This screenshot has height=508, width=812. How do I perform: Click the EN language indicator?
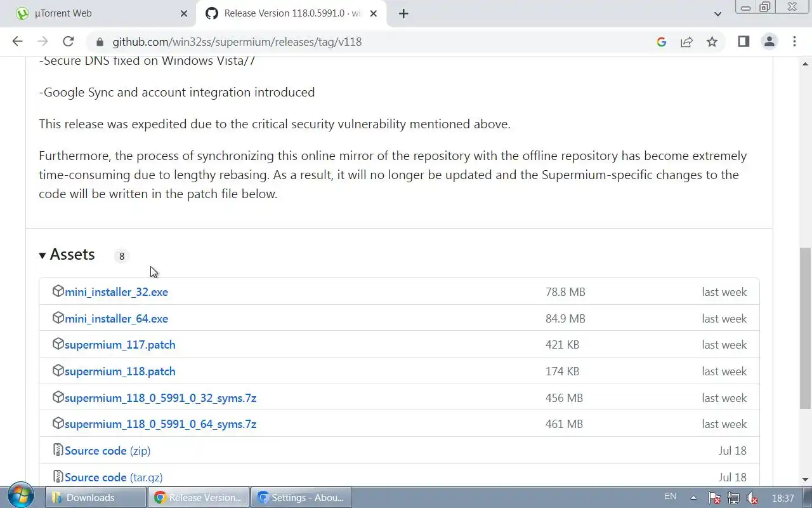[670, 497]
